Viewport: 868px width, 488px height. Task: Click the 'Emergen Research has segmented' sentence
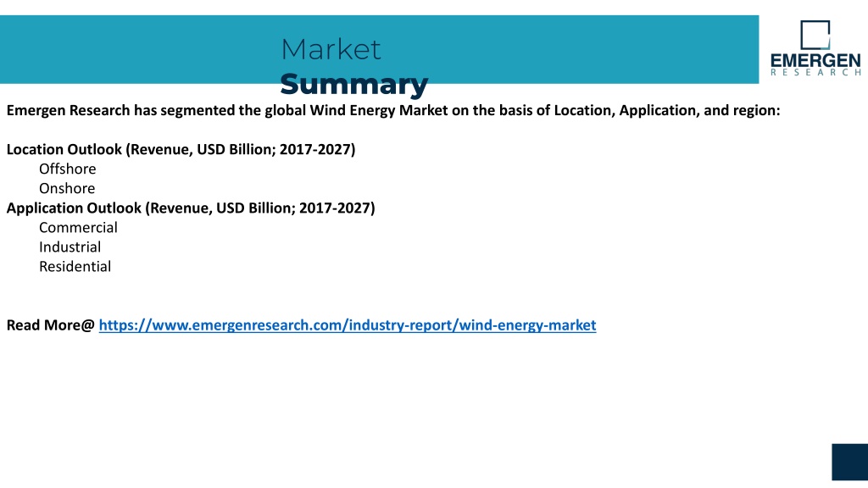click(x=393, y=111)
